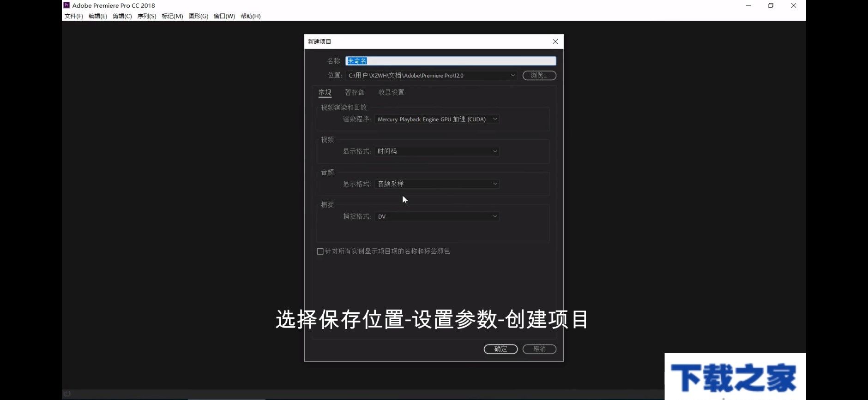This screenshot has width=868, height=400.
Task: Click the Premiere Pro app icon in title bar
Action: point(66,5)
